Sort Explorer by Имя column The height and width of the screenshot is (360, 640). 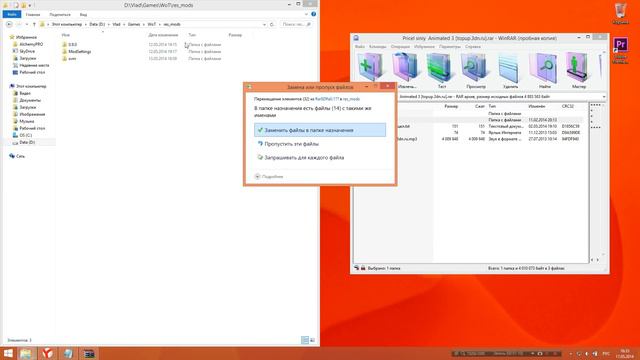66,35
